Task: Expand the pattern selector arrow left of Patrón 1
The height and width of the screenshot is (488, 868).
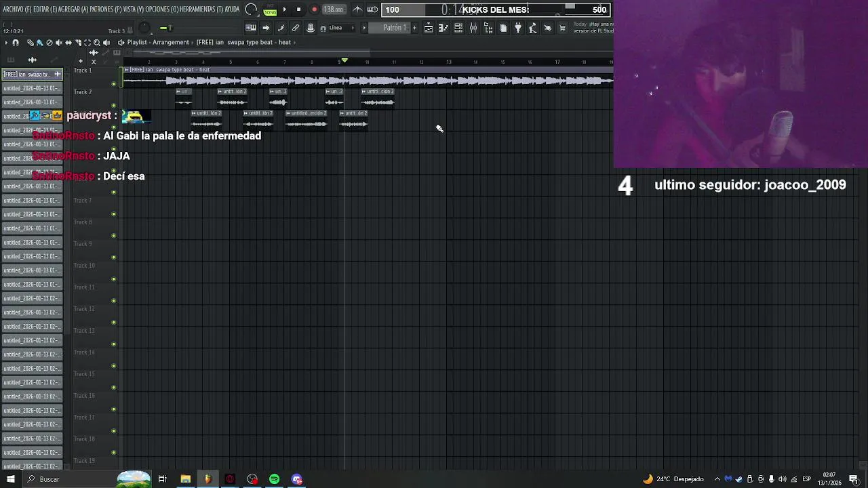Action: pyautogui.click(x=364, y=28)
